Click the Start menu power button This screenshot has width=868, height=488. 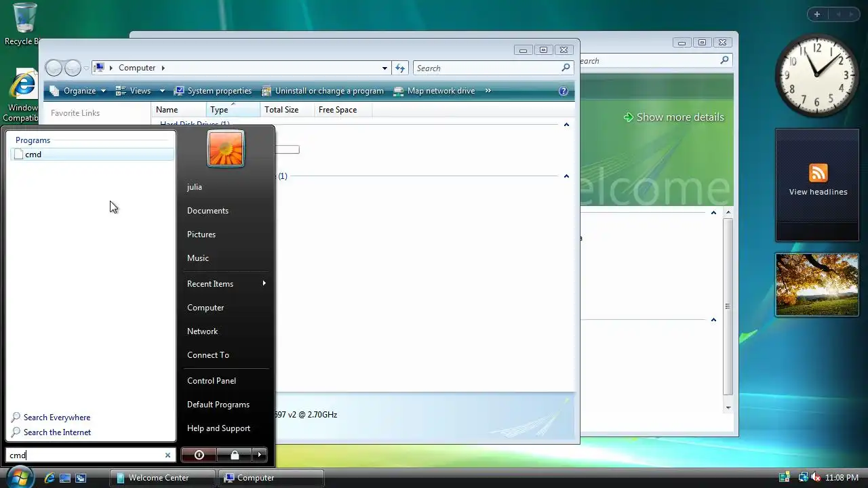[x=199, y=455]
